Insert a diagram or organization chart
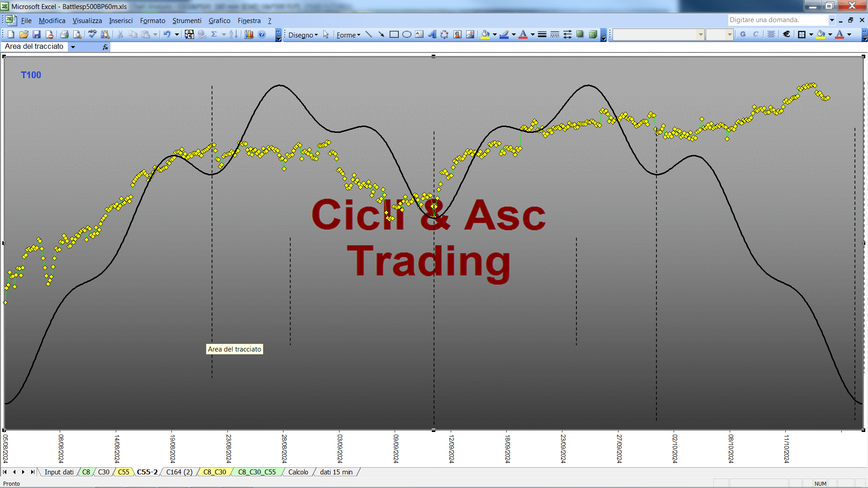Viewport: 868px width, 488px height. (x=445, y=35)
